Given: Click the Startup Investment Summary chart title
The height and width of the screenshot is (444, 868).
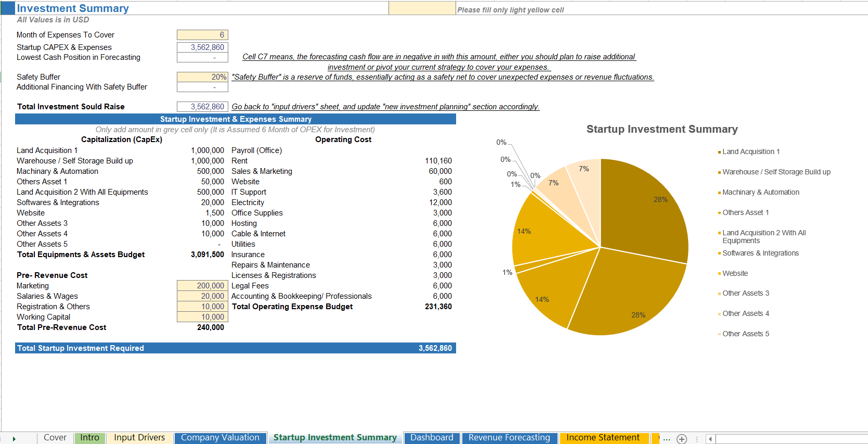Looking at the screenshot, I should (x=662, y=129).
